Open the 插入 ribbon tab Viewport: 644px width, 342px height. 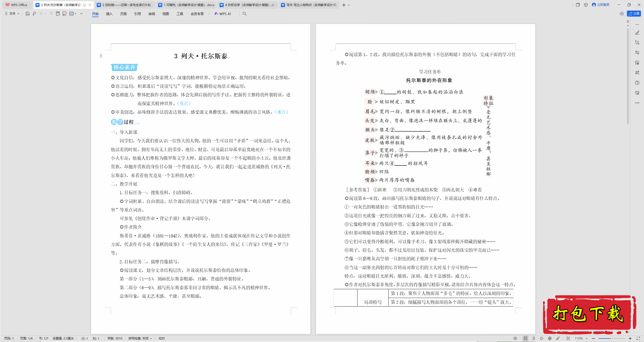109,14
